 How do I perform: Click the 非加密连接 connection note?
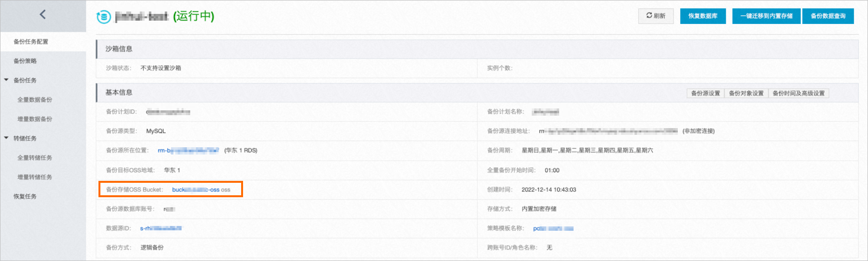698,131
